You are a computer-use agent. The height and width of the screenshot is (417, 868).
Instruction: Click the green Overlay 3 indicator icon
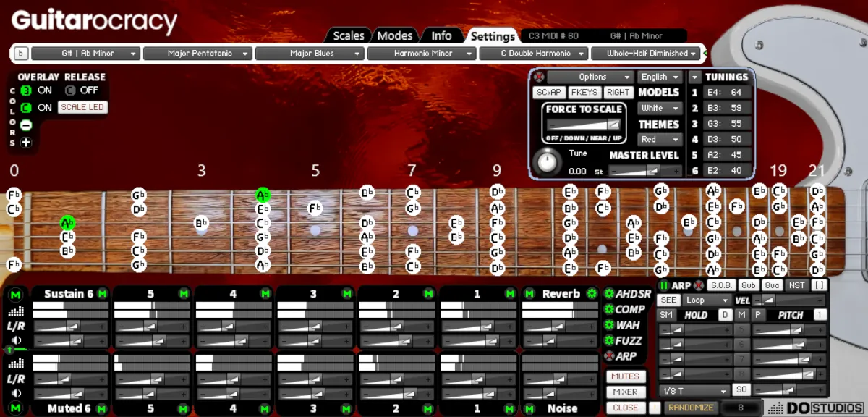pyautogui.click(x=26, y=90)
